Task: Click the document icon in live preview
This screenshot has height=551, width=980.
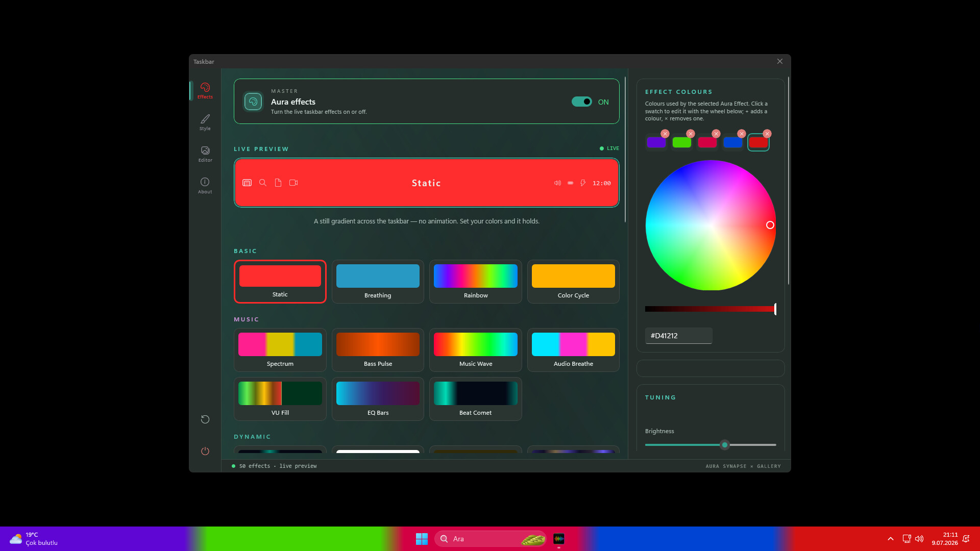Action: tap(278, 183)
